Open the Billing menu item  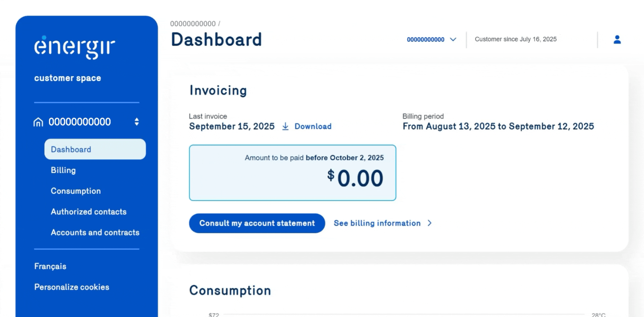point(63,170)
